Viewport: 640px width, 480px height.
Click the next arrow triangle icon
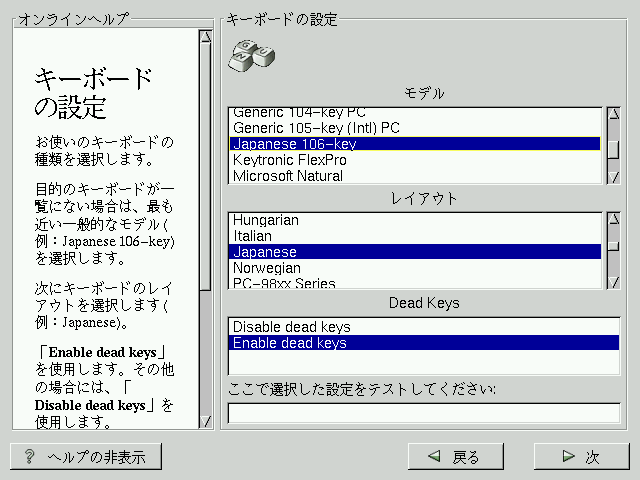click(x=568, y=457)
